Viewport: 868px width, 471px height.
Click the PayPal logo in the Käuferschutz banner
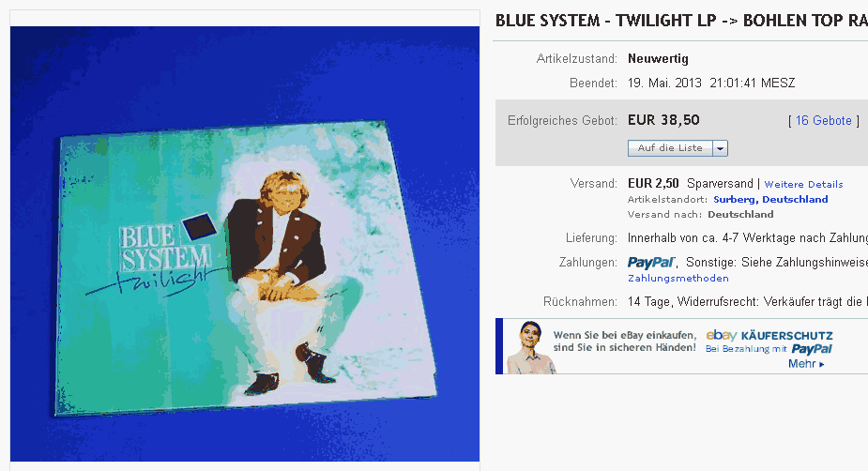tap(812, 349)
